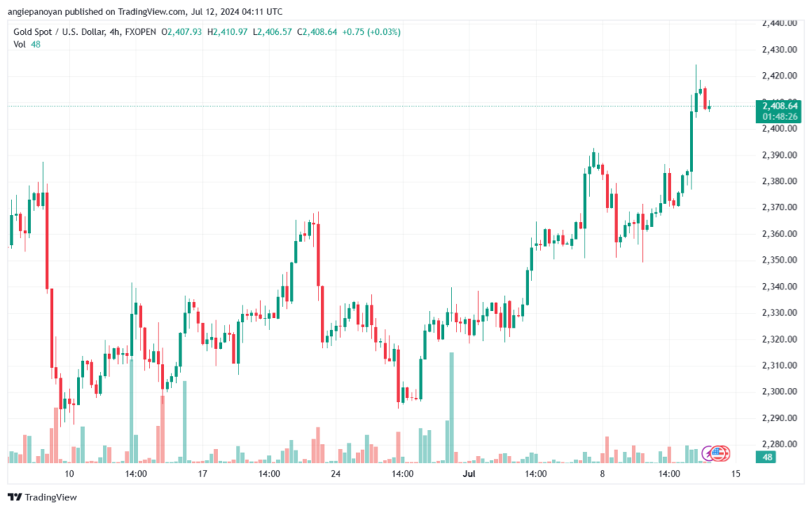
Task: Click the close value C2,408.64 in legend
Action: 317,32
